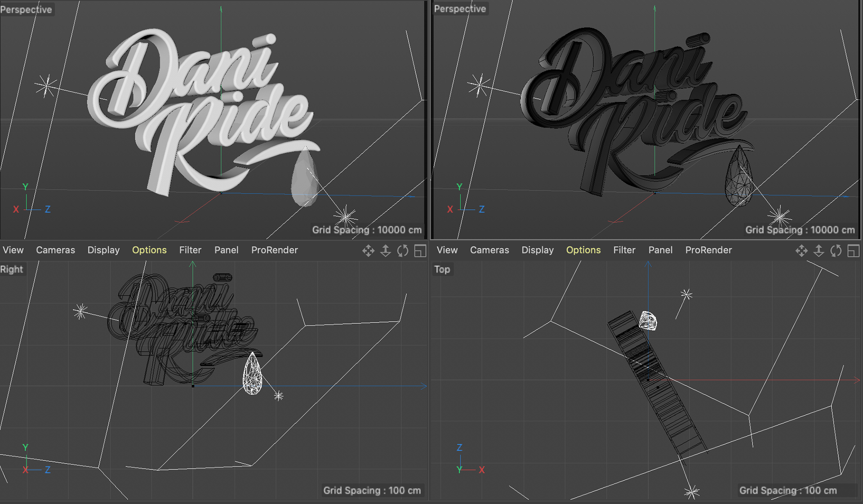Open the Display menu of the Right view
The width and height of the screenshot is (863, 504).
point(103,250)
